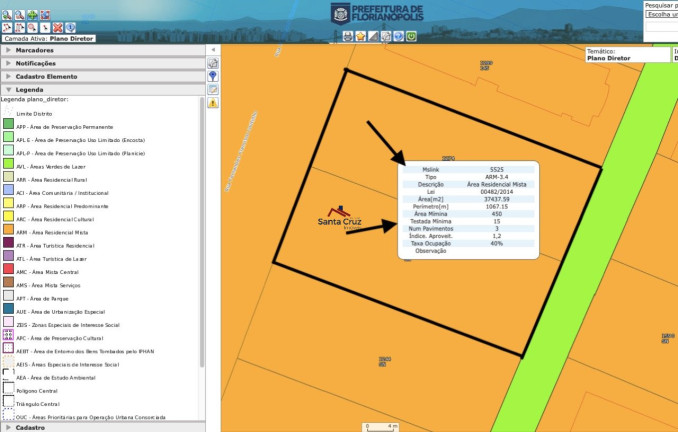Click the blue map pin marker icon

[x=213, y=76]
